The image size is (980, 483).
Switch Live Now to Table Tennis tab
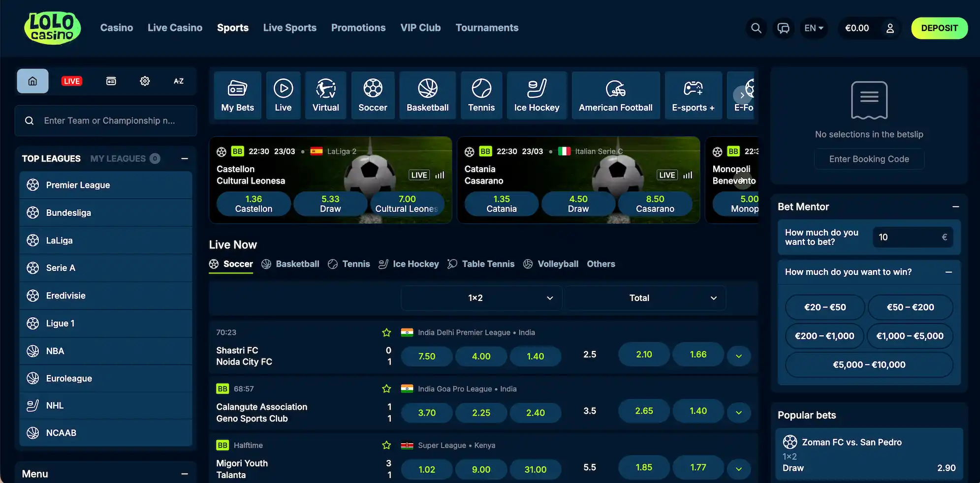tap(481, 264)
